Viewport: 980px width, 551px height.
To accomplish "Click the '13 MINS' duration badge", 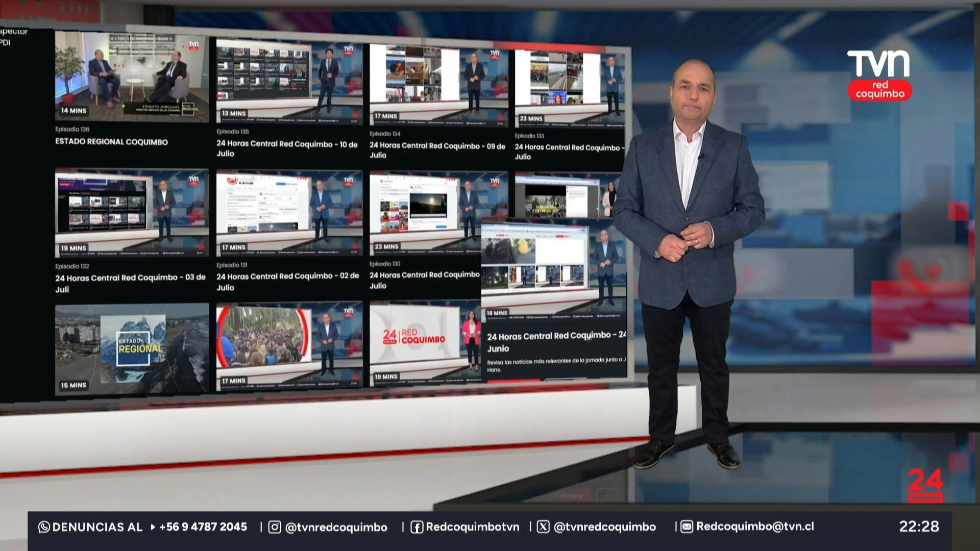I will coord(234,113).
